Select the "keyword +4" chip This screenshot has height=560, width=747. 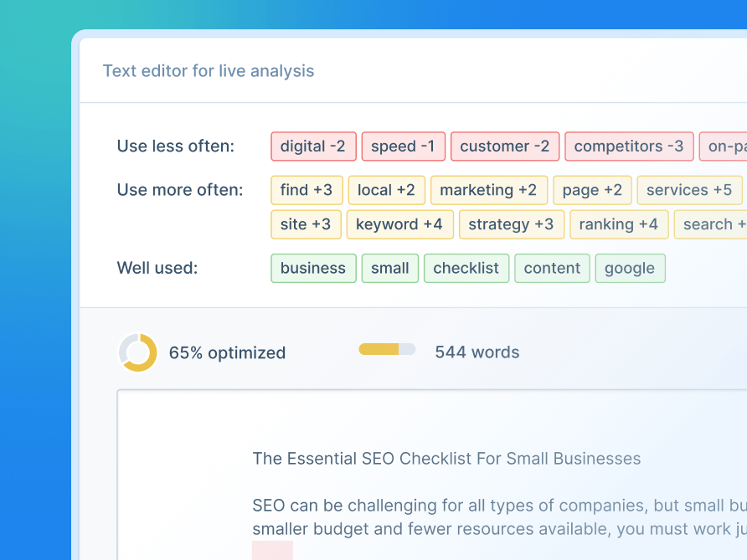point(399,224)
